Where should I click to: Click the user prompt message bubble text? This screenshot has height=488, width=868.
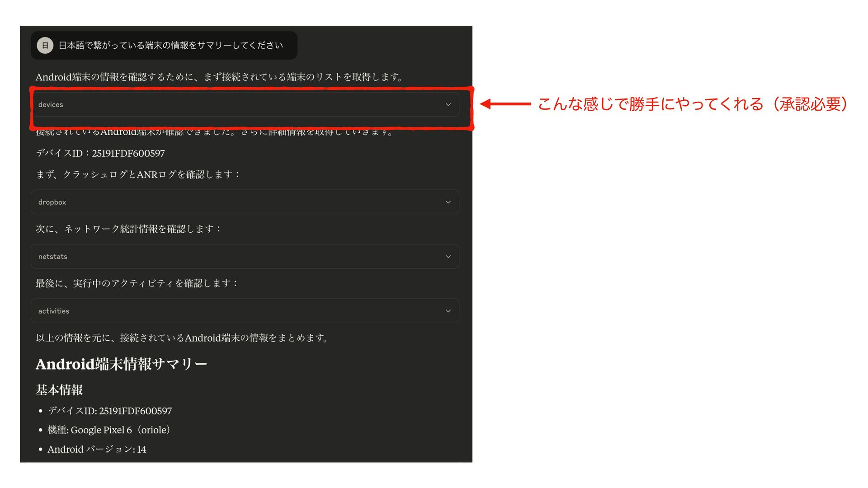coord(170,45)
